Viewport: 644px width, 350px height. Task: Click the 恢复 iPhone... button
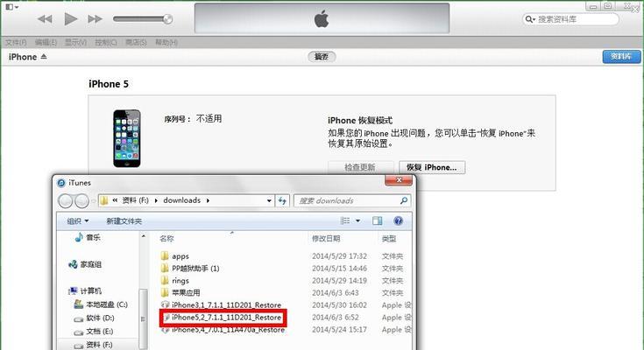click(x=432, y=167)
